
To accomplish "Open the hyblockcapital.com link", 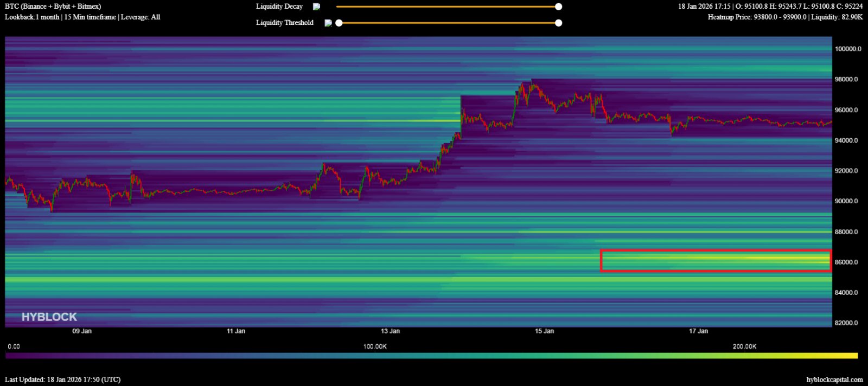I will tap(834, 379).
